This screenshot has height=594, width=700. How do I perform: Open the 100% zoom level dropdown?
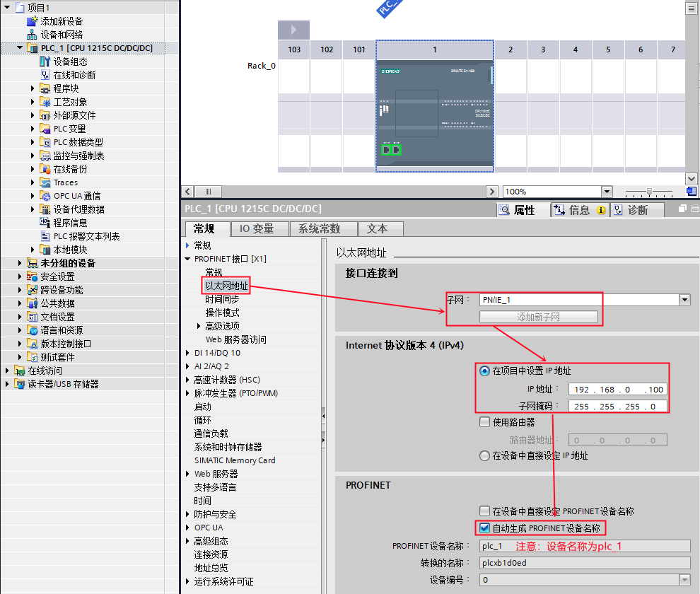[606, 192]
